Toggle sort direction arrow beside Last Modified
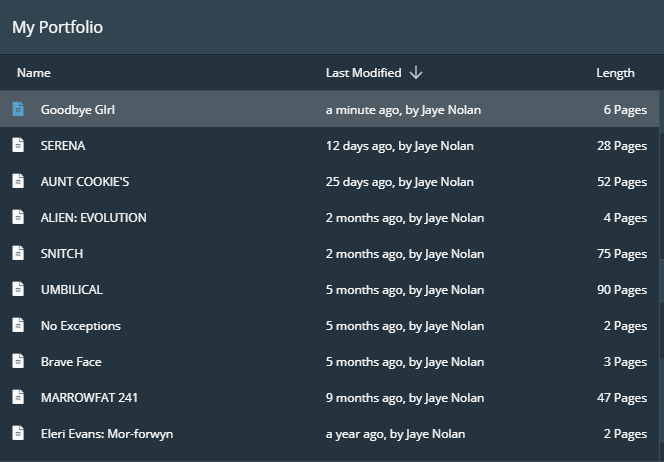Screen dimensions: 664x462 point(416,72)
